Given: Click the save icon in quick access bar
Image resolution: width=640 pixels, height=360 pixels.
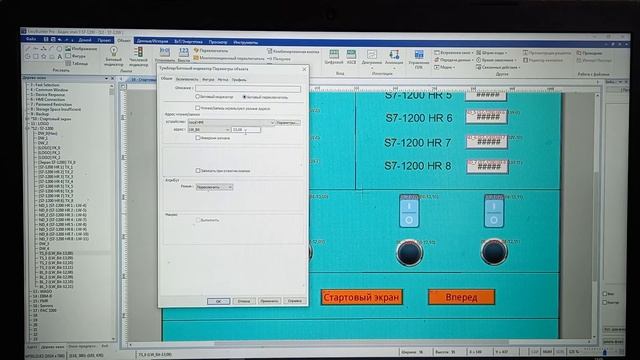Looking at the screenshot, I should 46,40.
